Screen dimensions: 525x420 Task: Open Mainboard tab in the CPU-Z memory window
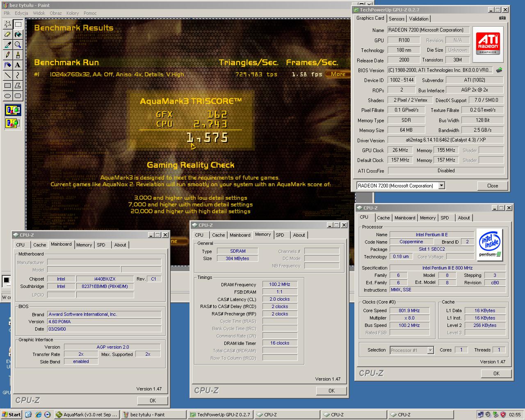click(x=240, y=235)
